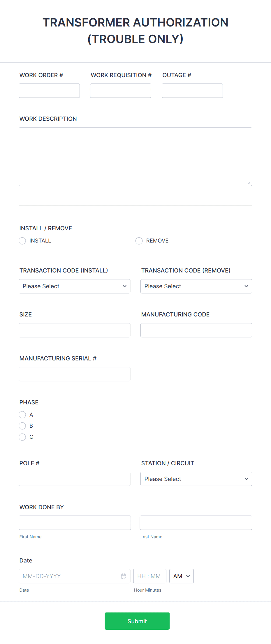Open the date picker calendar icon

(123, 576)
